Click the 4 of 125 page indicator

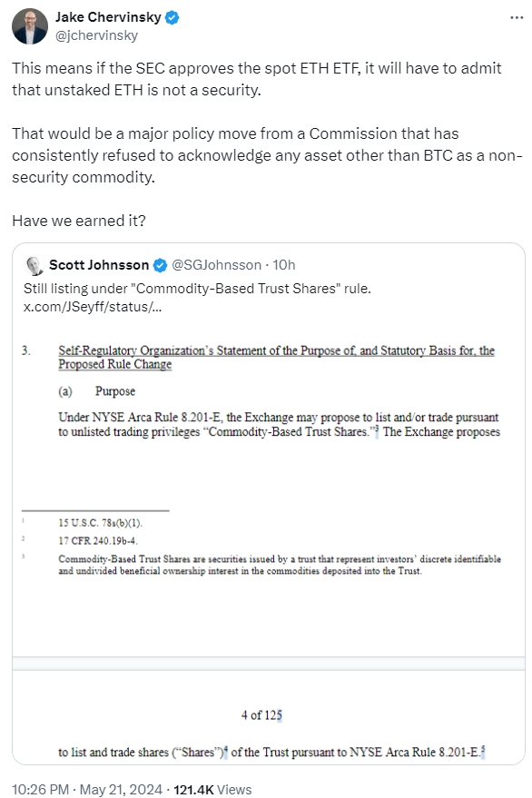[x=261, y=715]
